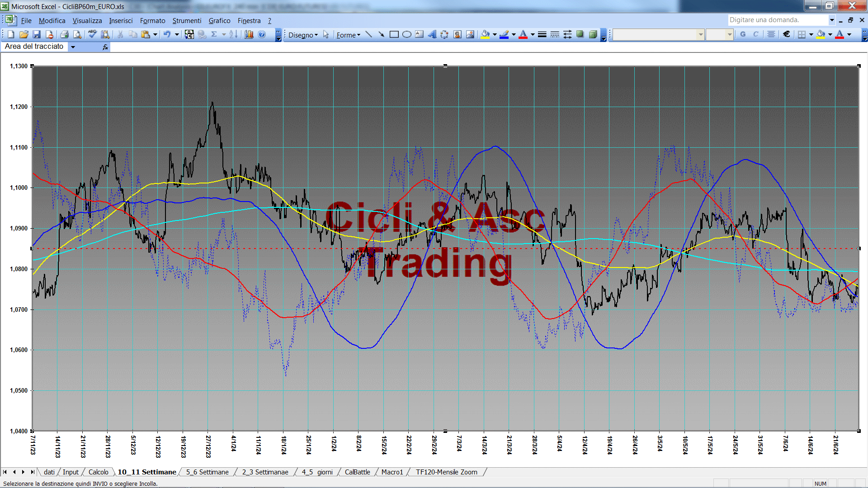This screenshot has width=868, height=488.
Task: Expand the Name Box dropdown arrow
Action: click(73, 47)
